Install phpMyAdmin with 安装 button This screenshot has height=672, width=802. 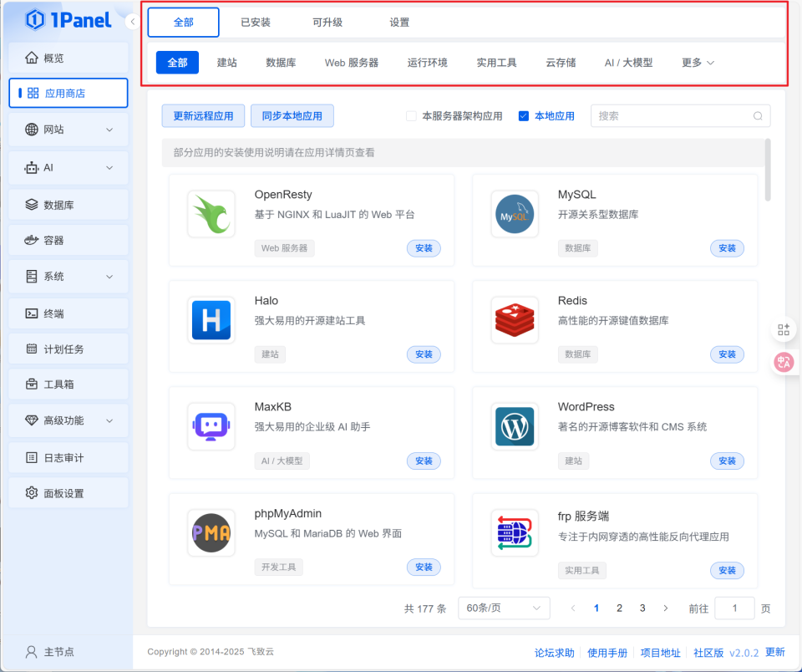pos(424,567)
